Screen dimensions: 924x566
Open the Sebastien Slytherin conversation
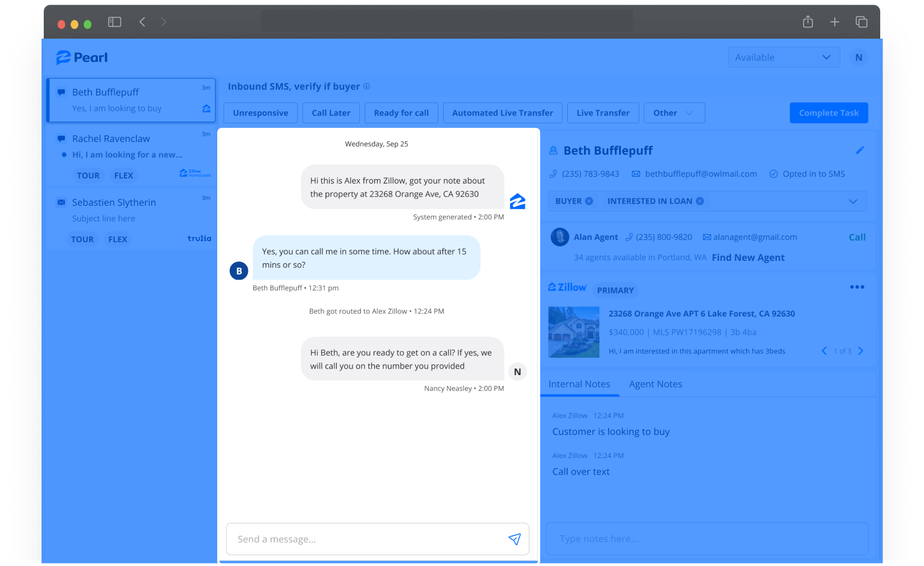tap(131, 220)
